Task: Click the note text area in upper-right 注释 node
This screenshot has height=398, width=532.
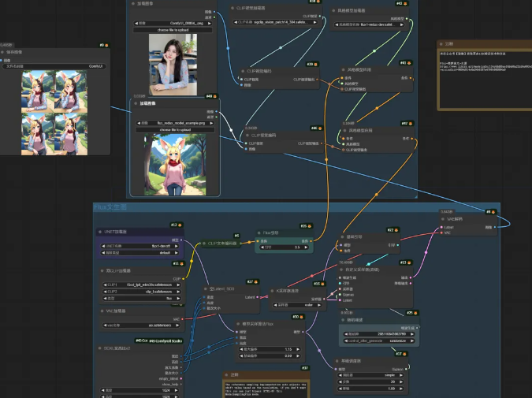Action: [x=485, y=79]
